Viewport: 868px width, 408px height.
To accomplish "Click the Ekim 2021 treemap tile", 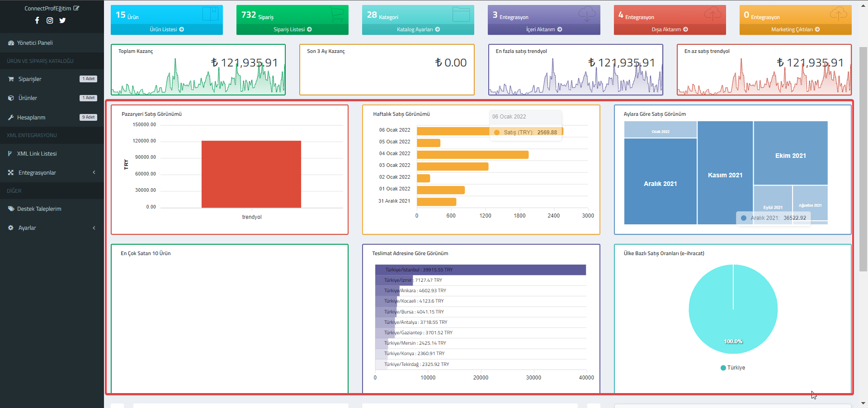I will point(790,153).
